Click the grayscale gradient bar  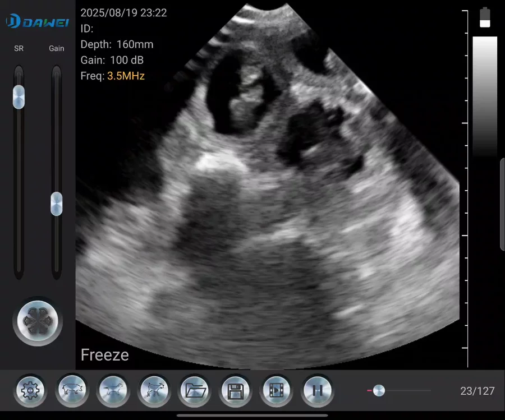click(x=485, y=95)
